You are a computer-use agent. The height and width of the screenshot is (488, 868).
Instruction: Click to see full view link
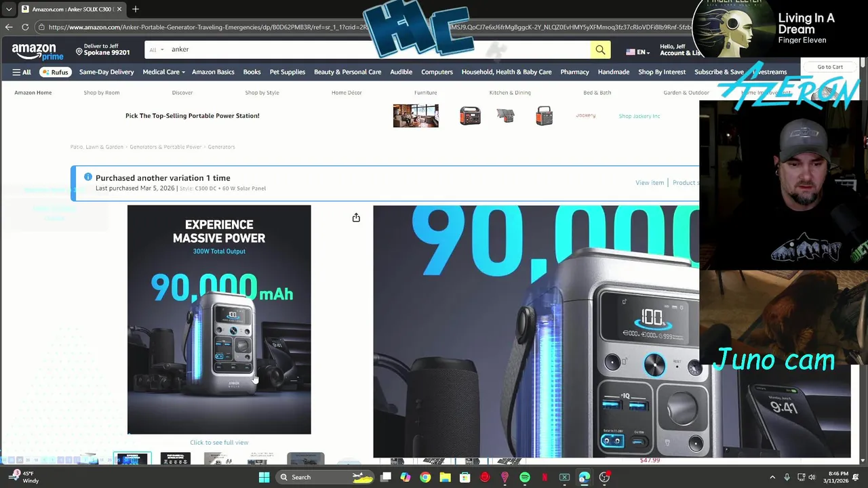tap(219, 443)
